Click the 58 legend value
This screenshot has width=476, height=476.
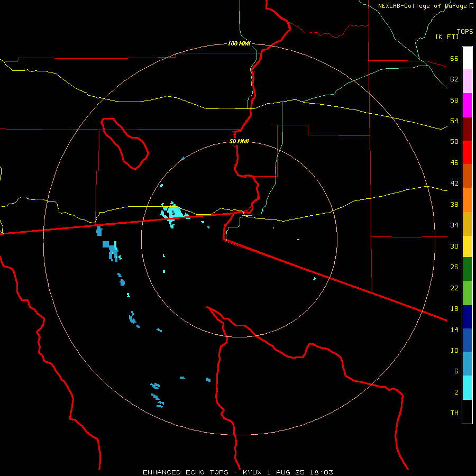coord(454,100)
